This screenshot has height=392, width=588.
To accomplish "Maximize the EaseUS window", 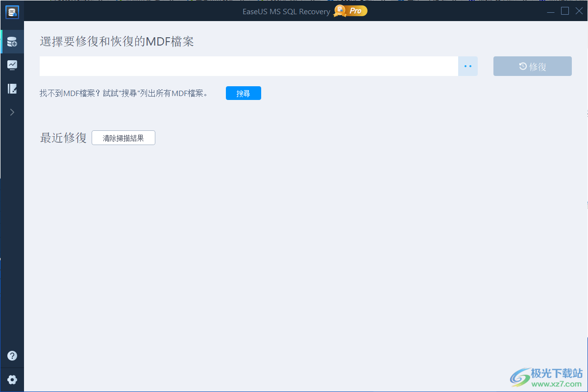I will [x=565, y=11].
